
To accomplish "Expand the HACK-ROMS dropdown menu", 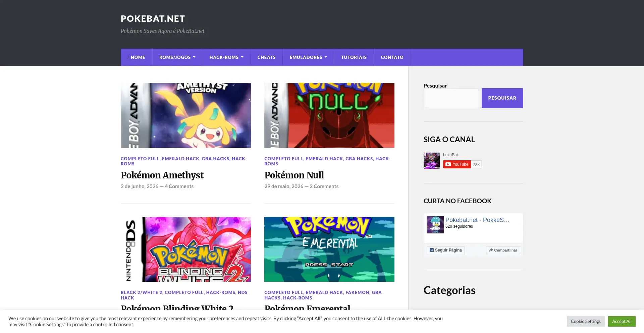I will pyautogui.click(x=226, y=57).
